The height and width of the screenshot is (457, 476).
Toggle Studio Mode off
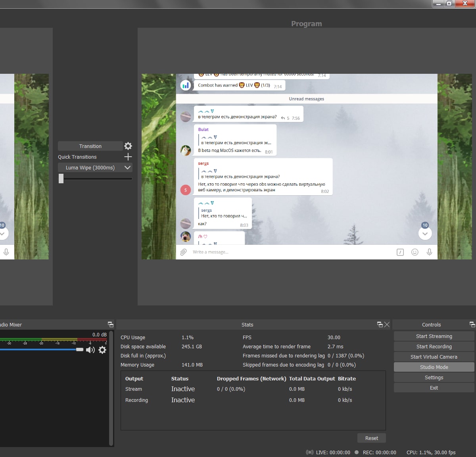(x=434, y=367)
